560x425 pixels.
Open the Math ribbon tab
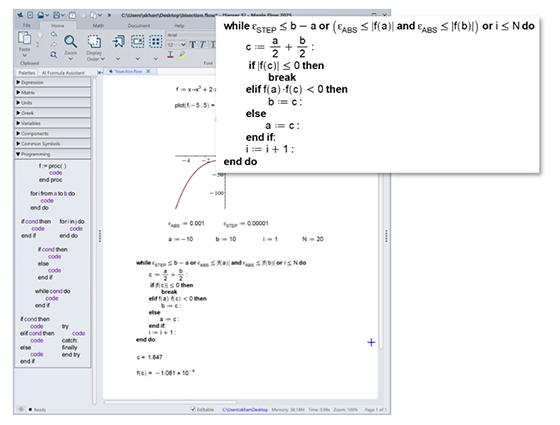point(98,26)
